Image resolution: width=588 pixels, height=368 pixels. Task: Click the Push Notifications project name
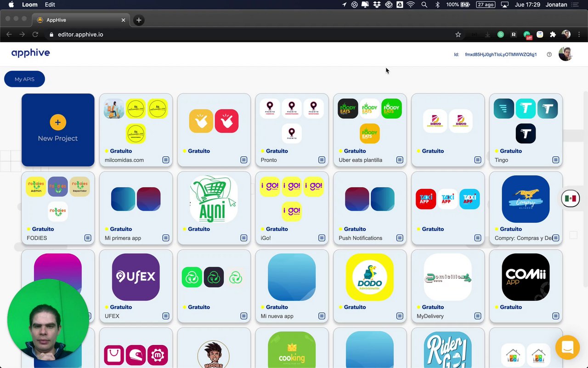(x=360, y=238)
